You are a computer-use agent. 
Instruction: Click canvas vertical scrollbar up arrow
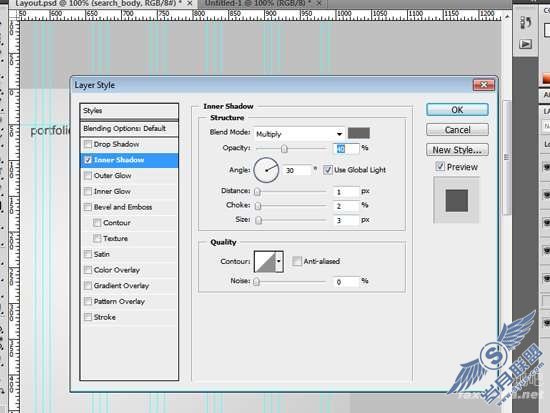(x=507, y=16)
